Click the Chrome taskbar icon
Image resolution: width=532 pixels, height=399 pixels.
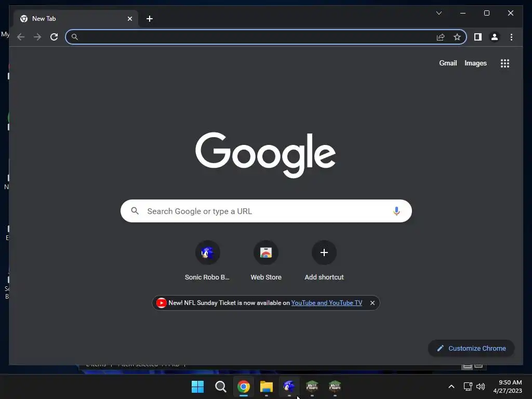point(244,387)
